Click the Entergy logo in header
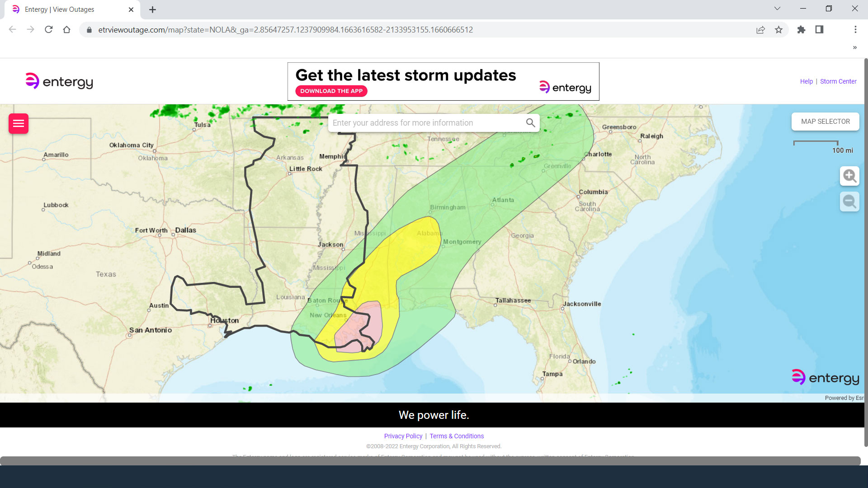 point(59,81)
